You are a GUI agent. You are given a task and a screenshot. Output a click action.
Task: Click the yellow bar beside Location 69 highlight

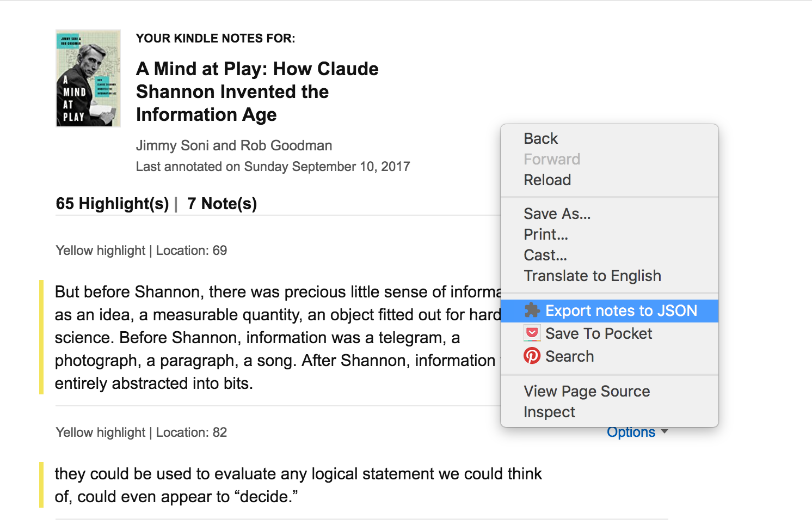tap(41, 337)
